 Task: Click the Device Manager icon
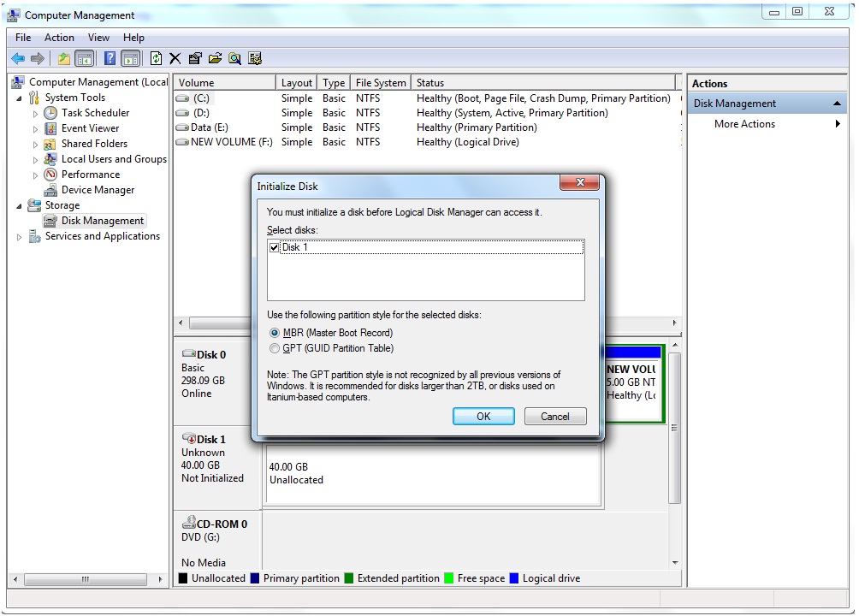[x=50, y=190]
